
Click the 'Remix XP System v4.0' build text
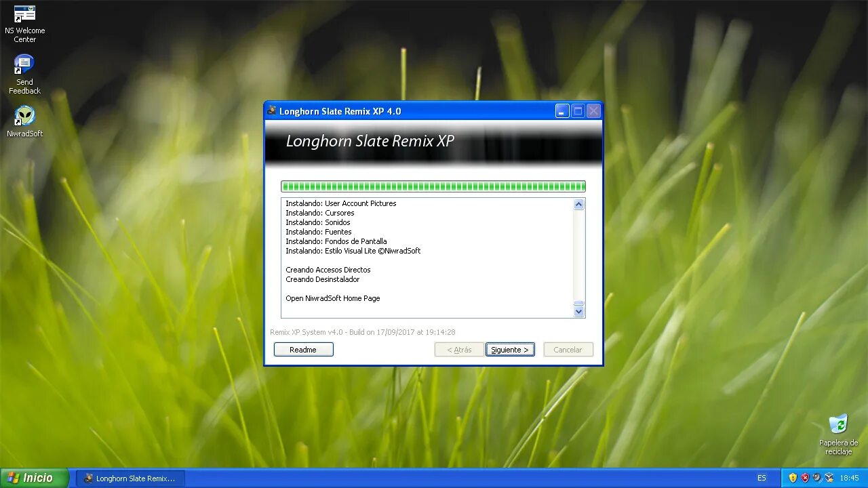pyautogui.click(x=363, y=332)
